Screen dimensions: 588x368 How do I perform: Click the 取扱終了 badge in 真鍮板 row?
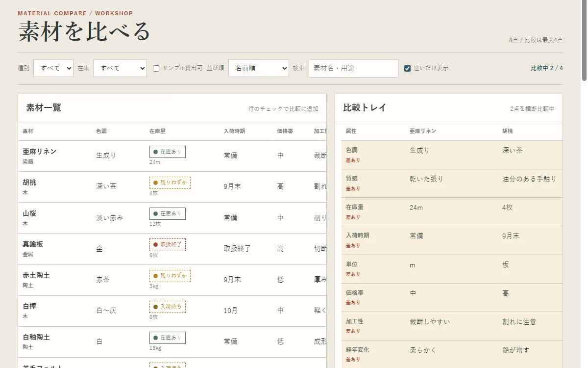point(168,244)
